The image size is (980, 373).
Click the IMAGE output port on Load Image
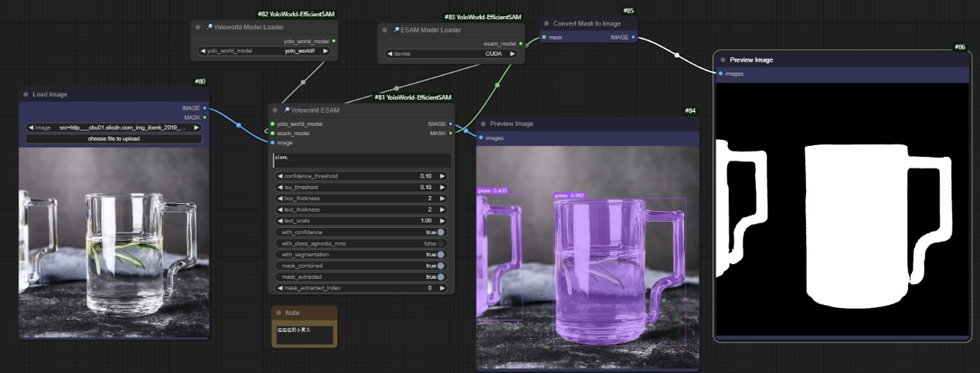[x=204, y=108]
